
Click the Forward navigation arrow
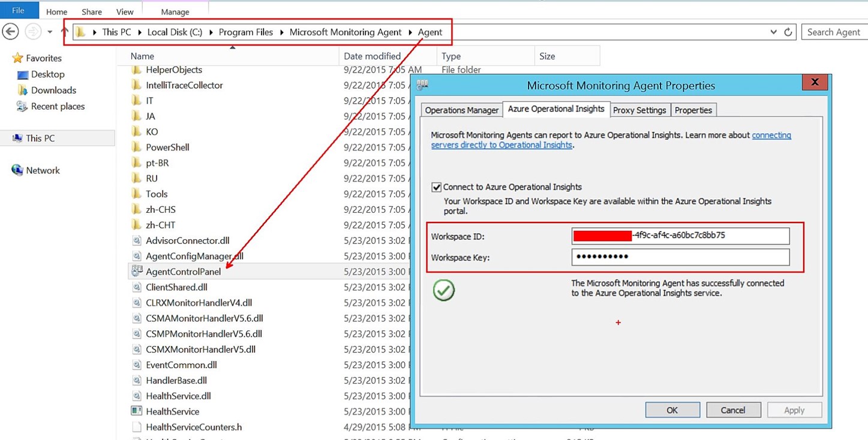33,32
